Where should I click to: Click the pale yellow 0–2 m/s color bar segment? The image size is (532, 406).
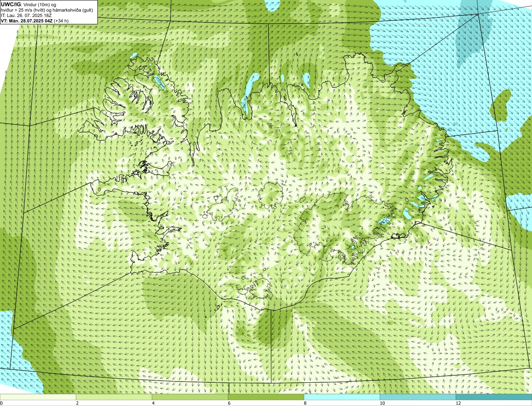[38, 397]
